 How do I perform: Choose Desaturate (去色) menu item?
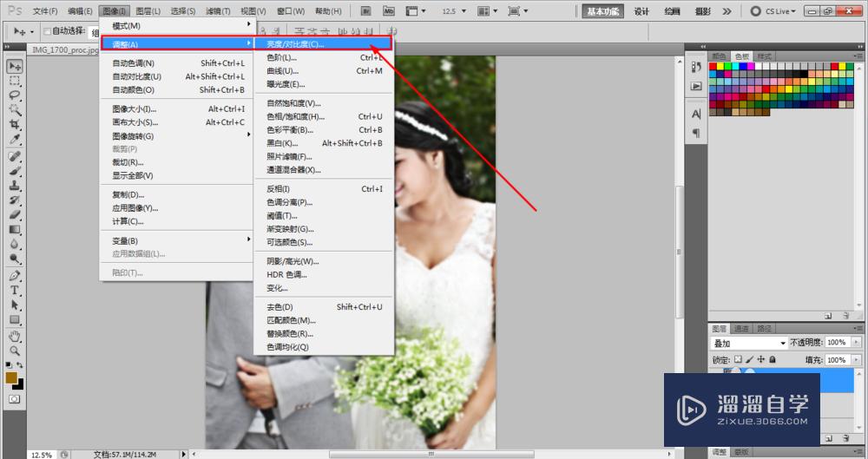pos(323,307)
